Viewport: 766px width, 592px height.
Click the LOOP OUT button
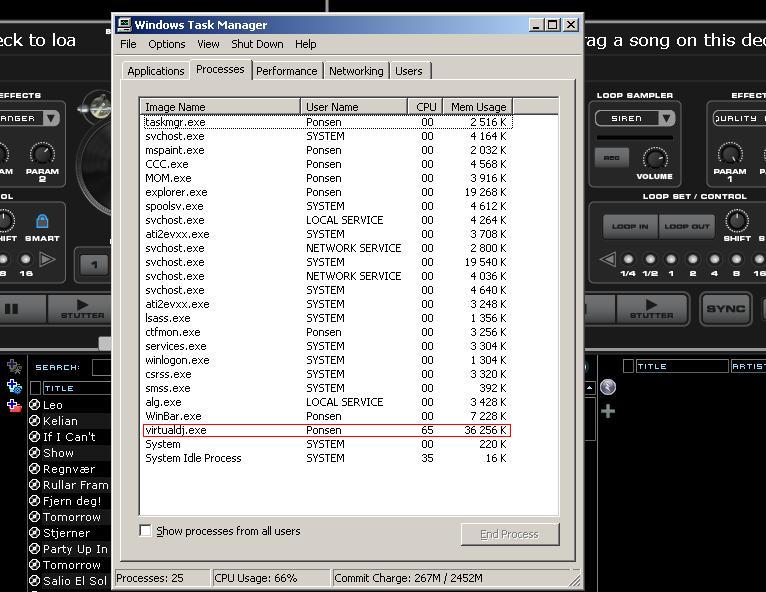pyautogui.click(x=686, y=226)
